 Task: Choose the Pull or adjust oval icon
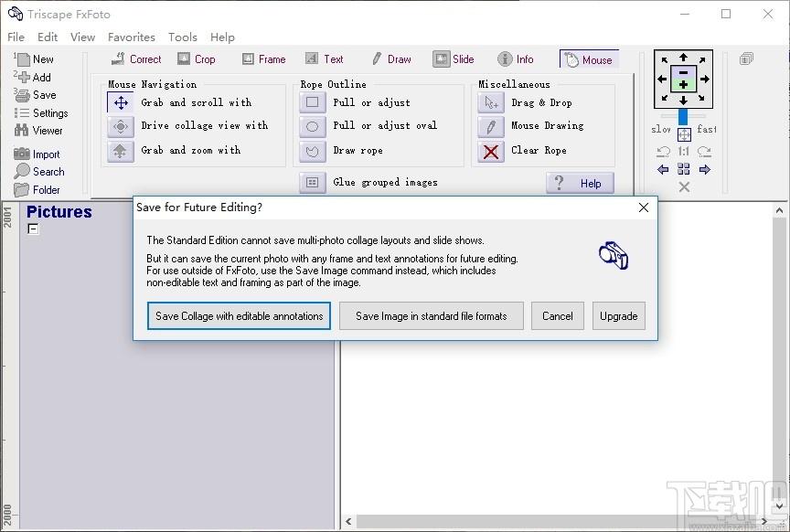tap(313, 126)
